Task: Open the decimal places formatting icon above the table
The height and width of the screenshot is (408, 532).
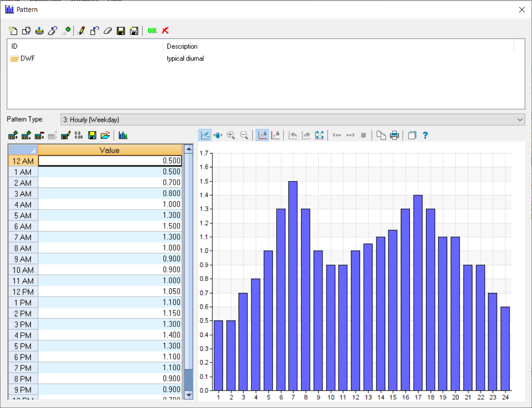Action: [x=78, y=135]
